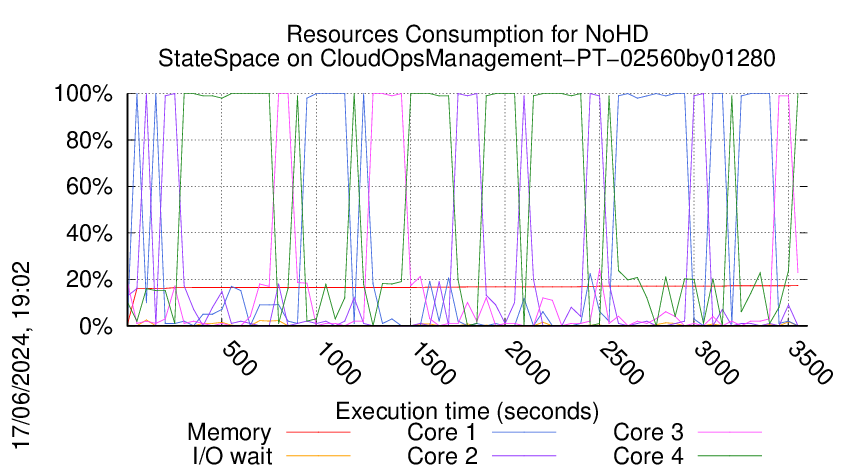Screen dimensions: 850x475
Task: Click the 'Core 4' legend label
Action: [648, 456]
